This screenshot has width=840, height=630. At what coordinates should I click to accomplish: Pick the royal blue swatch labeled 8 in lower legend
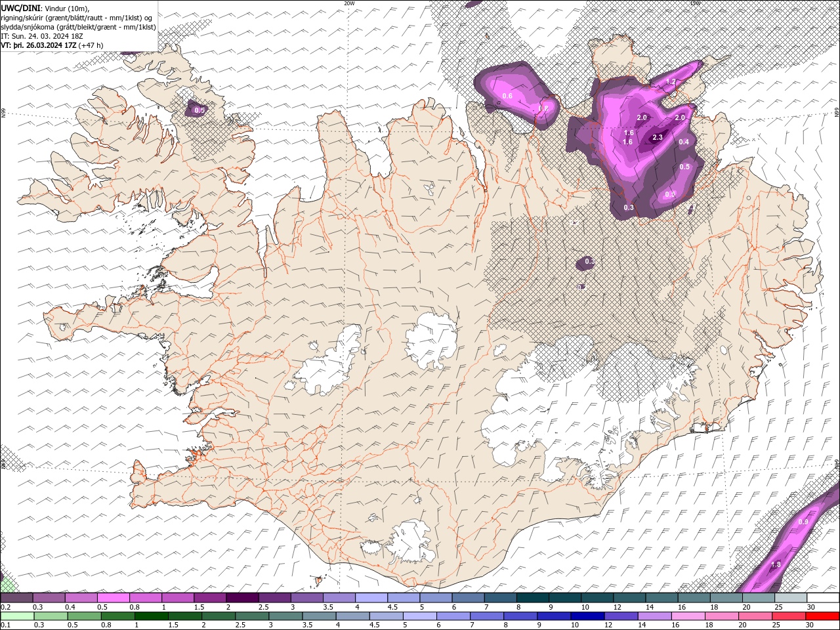520,616
